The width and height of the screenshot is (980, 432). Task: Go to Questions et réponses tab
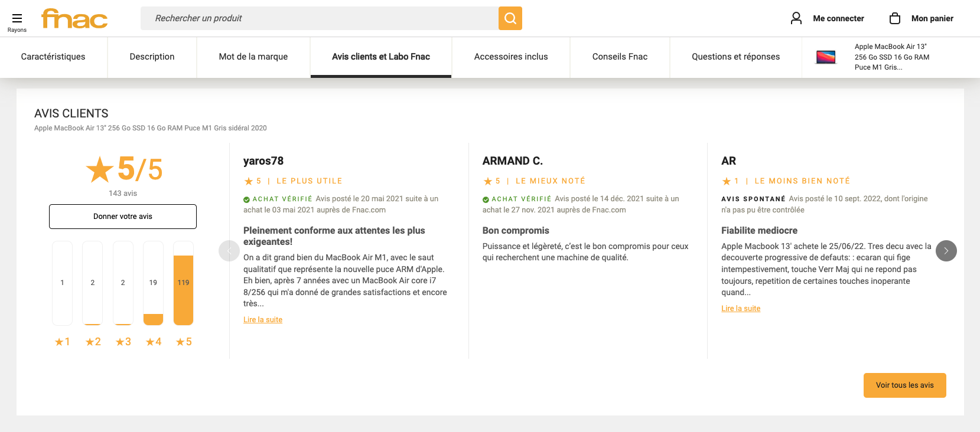[735, 57]
